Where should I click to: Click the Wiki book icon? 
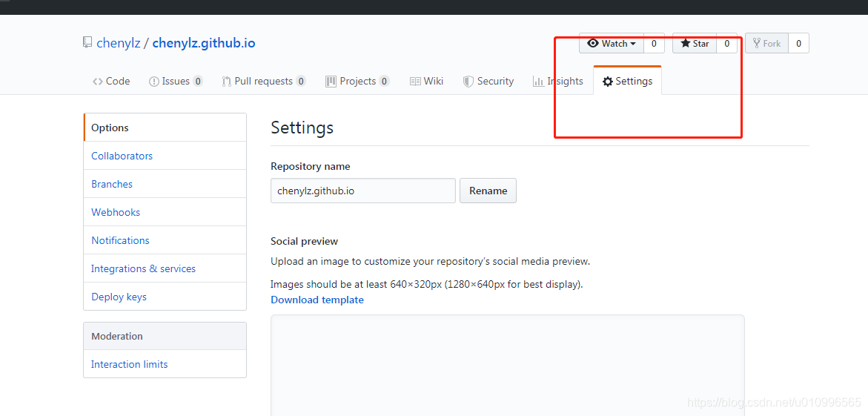pyautogui.click(x=415, y=82)
